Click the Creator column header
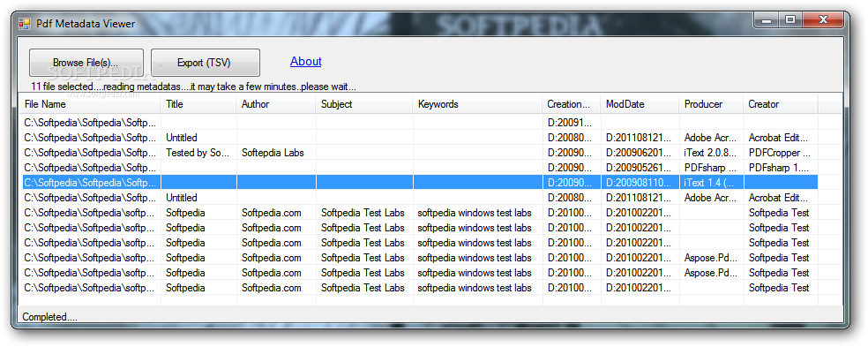Viewport: 868px width, 347px height. pyautogui.click(x=781, y=104)
